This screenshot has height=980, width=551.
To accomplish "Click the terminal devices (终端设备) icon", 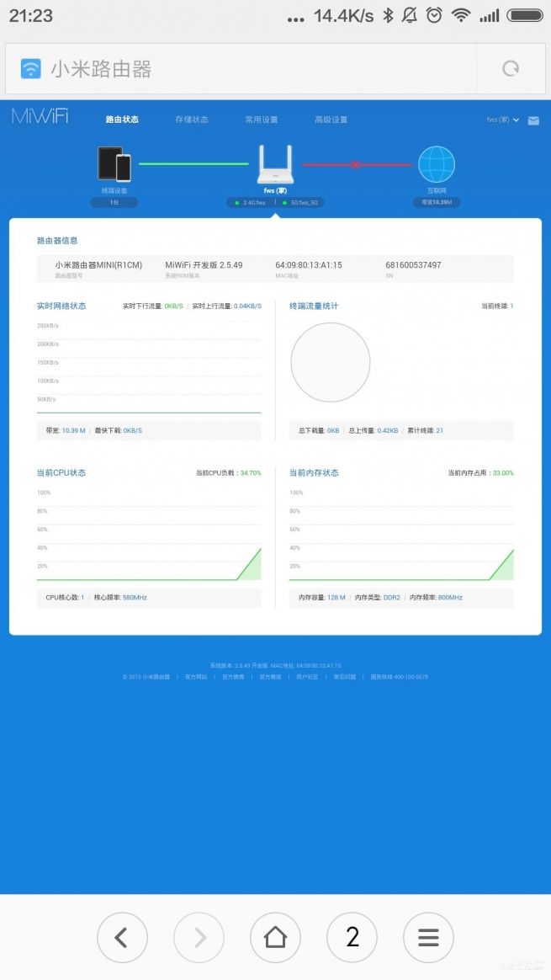I will pos(114,163).
